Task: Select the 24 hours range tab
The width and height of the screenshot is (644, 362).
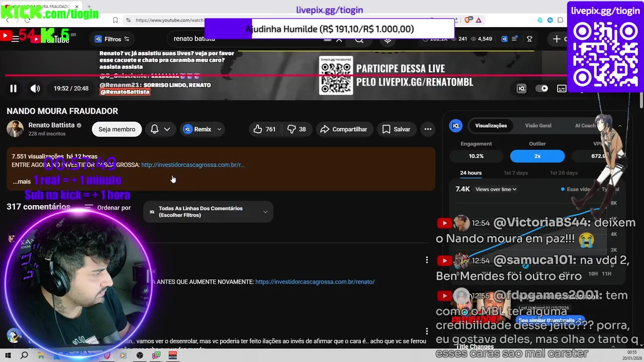Action: 471,173
